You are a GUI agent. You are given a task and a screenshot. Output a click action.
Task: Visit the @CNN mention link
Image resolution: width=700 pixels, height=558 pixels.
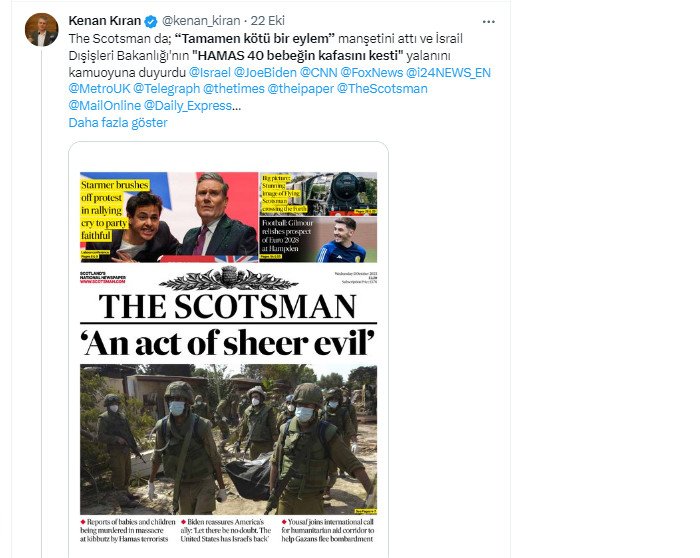(x=318, y=73)
